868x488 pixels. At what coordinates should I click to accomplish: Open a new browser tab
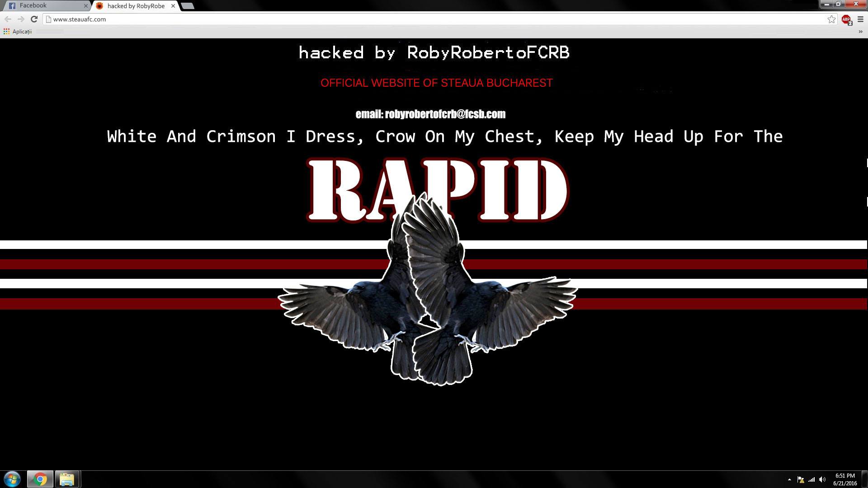click(187, 6)
